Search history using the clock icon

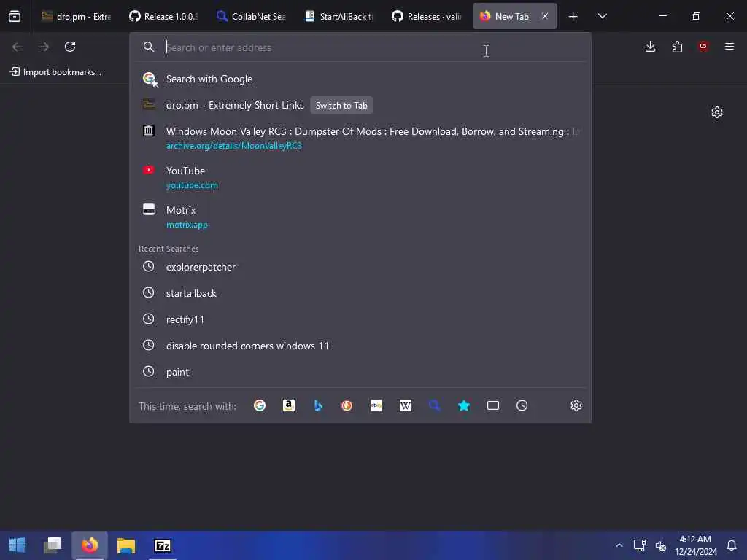pos(522,405)
